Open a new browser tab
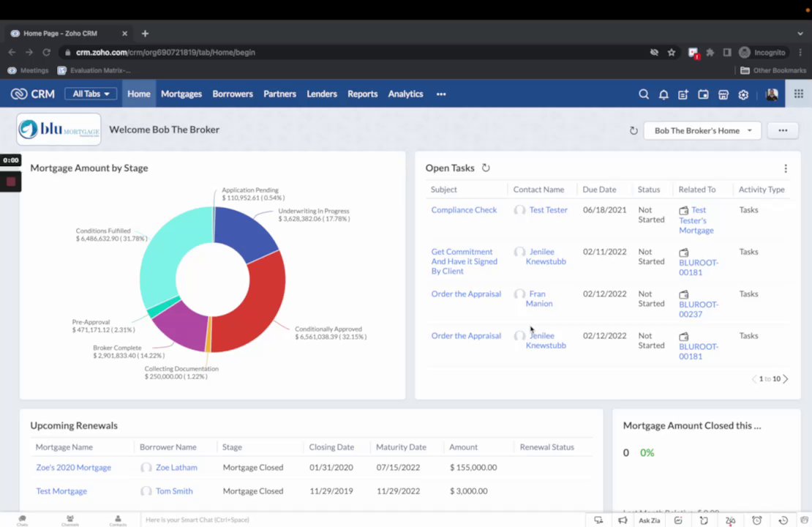The image size is (812, 527). pyautogui.click(x=145, y=33)
